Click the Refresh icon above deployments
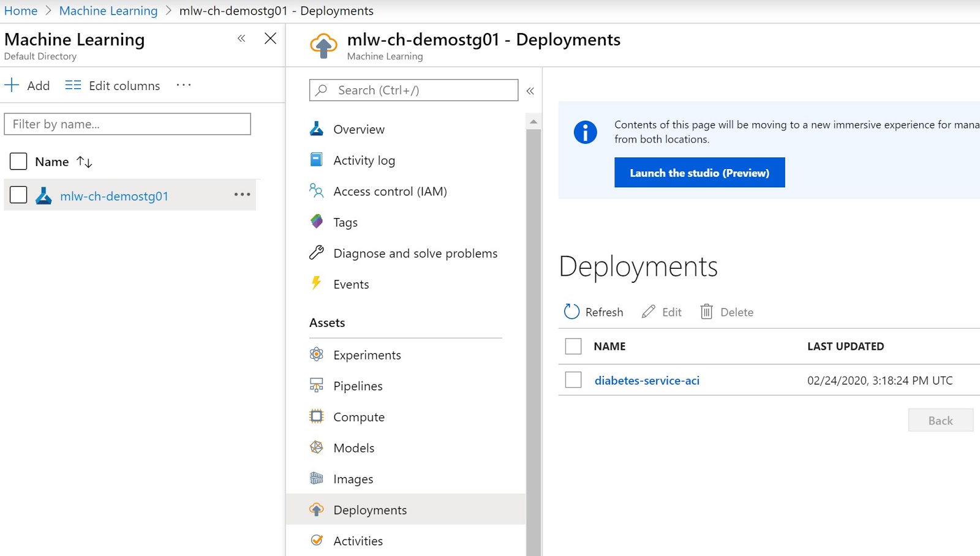Viewport: 980px width, 556px height. tap(571, 312)
